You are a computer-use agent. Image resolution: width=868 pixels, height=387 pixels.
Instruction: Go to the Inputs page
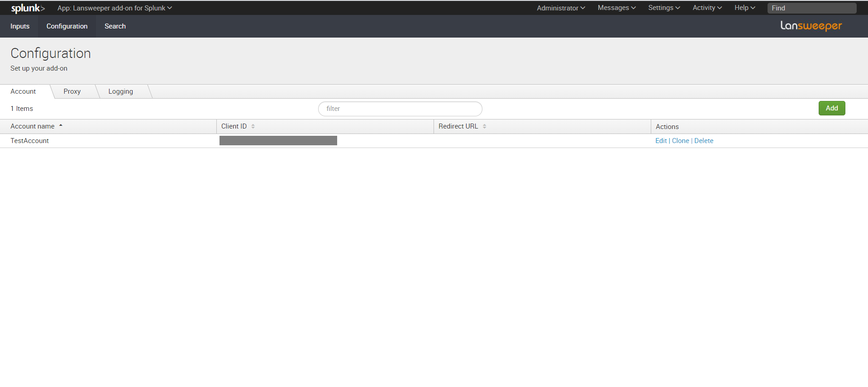20,26
